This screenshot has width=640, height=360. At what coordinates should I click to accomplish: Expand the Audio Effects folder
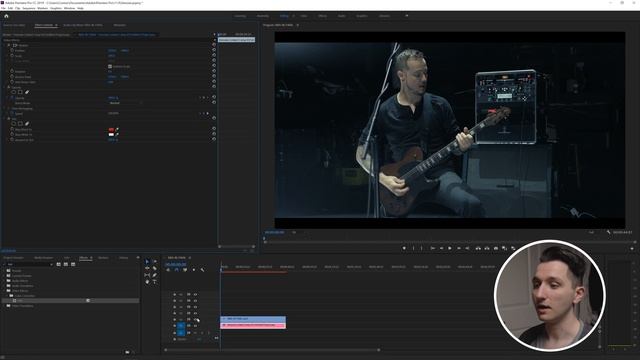tap(4, 281)
